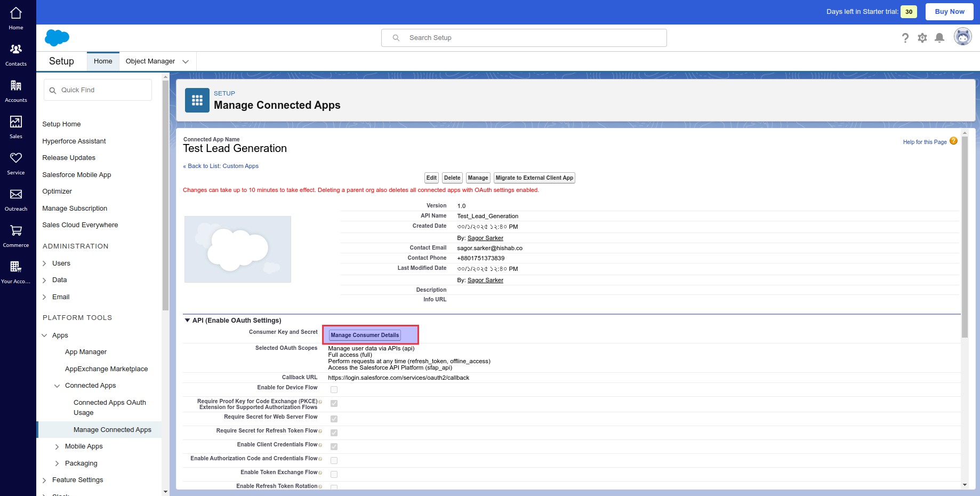980x496 pixels.
Task: Open the user profile avatar
Action: 963,37
